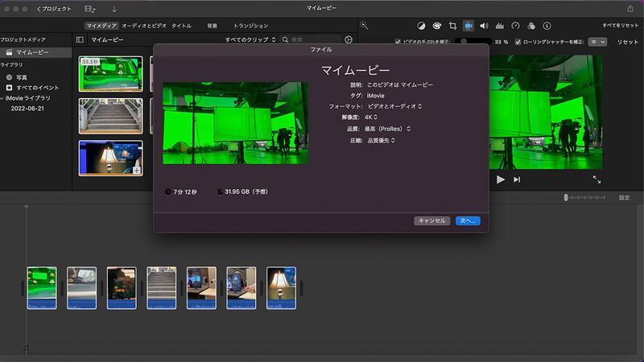
Task: Click the リセット button
Action: [628, 42]
